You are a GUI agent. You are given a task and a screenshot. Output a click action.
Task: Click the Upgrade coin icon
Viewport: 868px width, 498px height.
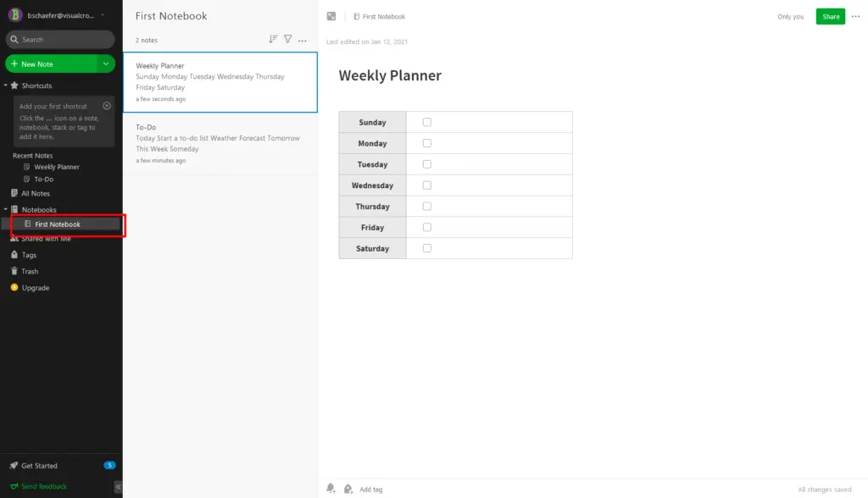coord(14,288)
